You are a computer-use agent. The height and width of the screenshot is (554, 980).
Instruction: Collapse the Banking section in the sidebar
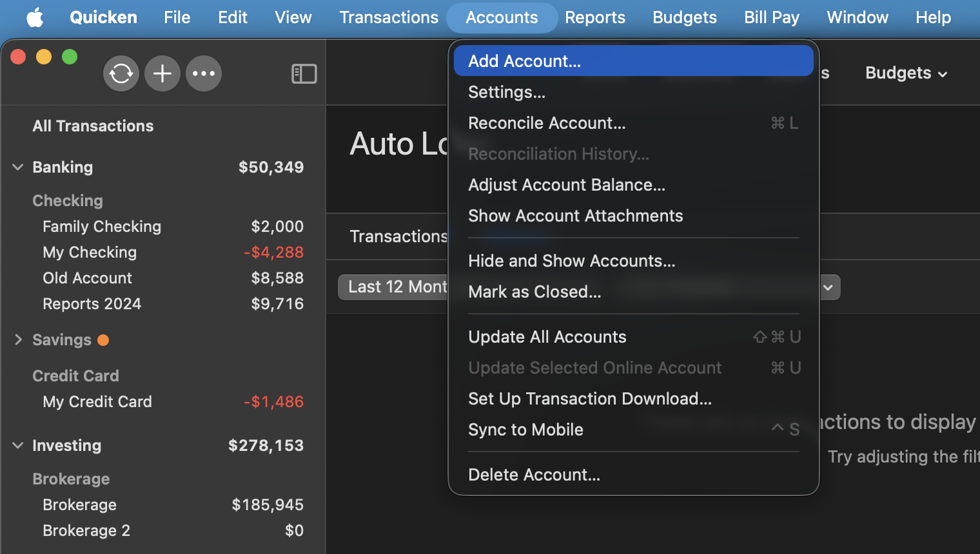click(17, 167)
